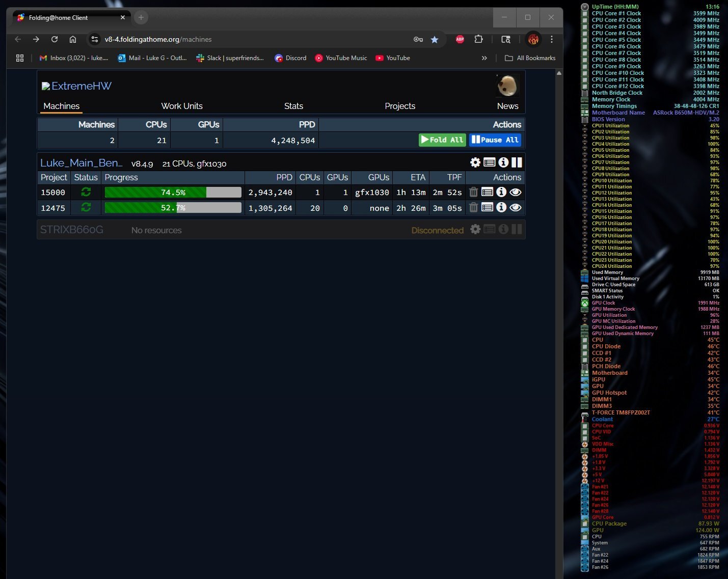Click the 74.5% progress bar for project 15000
The width and height of the screenshot is (728, 579).
tap(173, 192)
